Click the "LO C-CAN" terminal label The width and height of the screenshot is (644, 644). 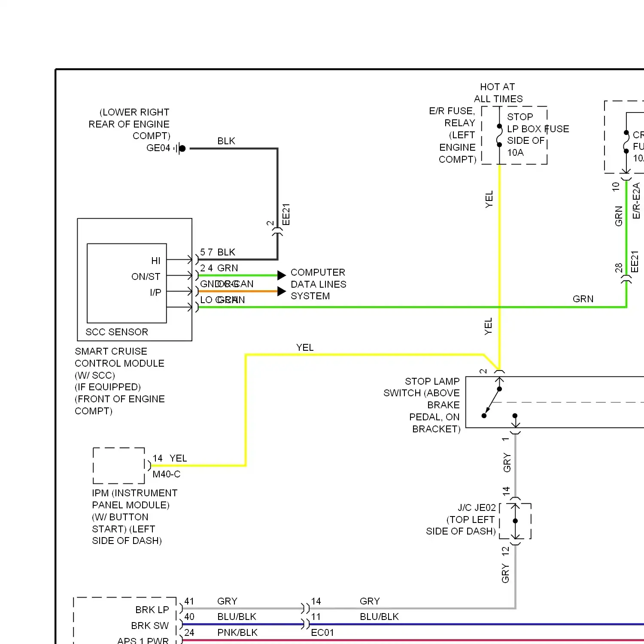[x=222, y=300]
